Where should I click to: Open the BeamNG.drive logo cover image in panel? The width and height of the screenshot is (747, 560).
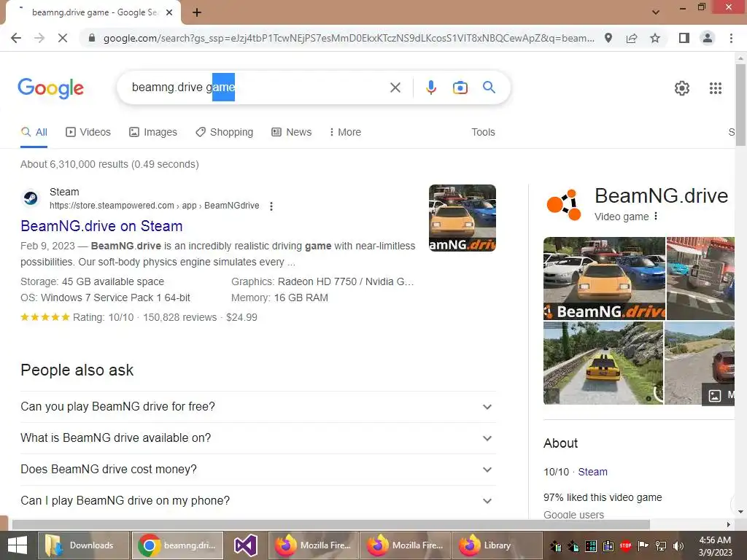point(604,279)
